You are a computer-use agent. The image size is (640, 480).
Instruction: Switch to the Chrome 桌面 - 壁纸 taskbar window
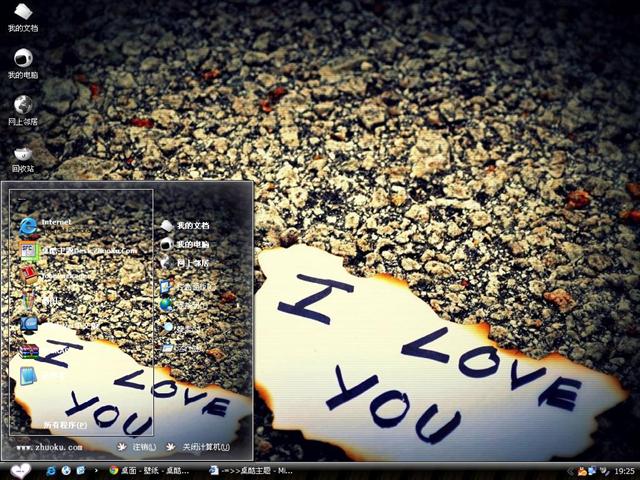point(149,471)
